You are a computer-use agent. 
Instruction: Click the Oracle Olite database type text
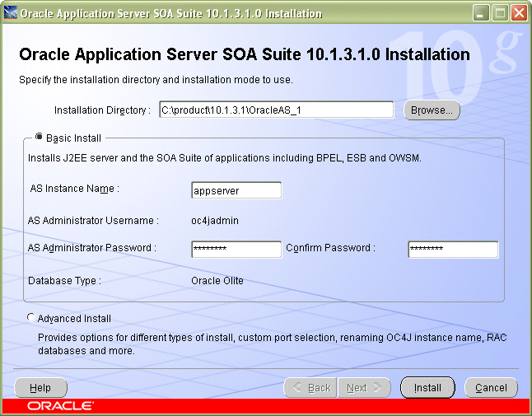(x=217, y=281)
